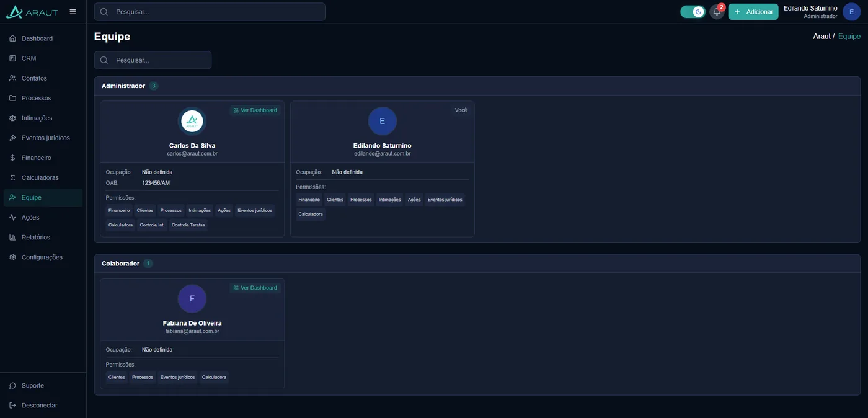Click the CRM board icon
Viewport: 868px width, 418px height.
[x=12, y=58]
